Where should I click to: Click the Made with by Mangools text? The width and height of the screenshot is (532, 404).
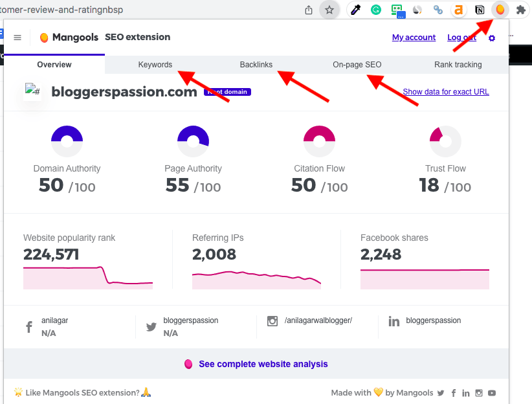(x=382, y=392)
